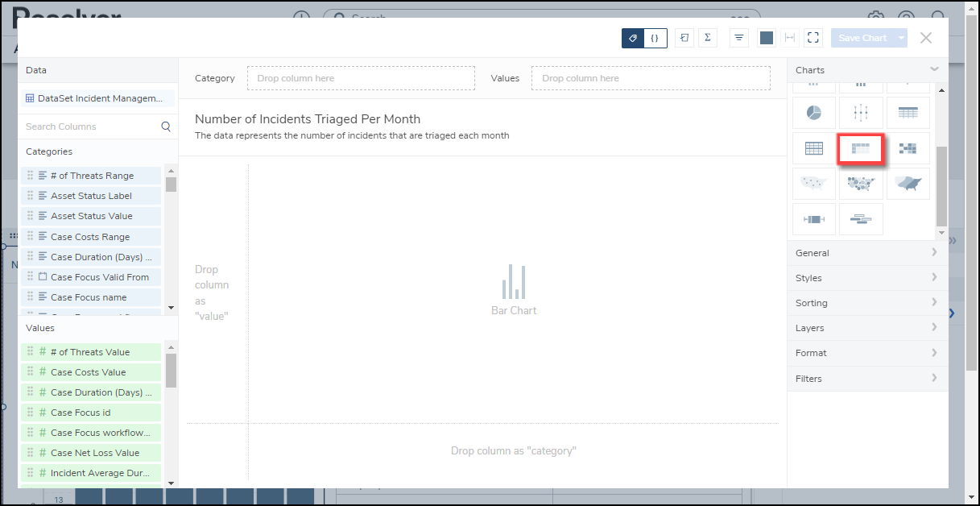The height and width of the screenshot is (506, 980).
Task: Toggle the fullscreen expand icon
Action: point(813,38)
